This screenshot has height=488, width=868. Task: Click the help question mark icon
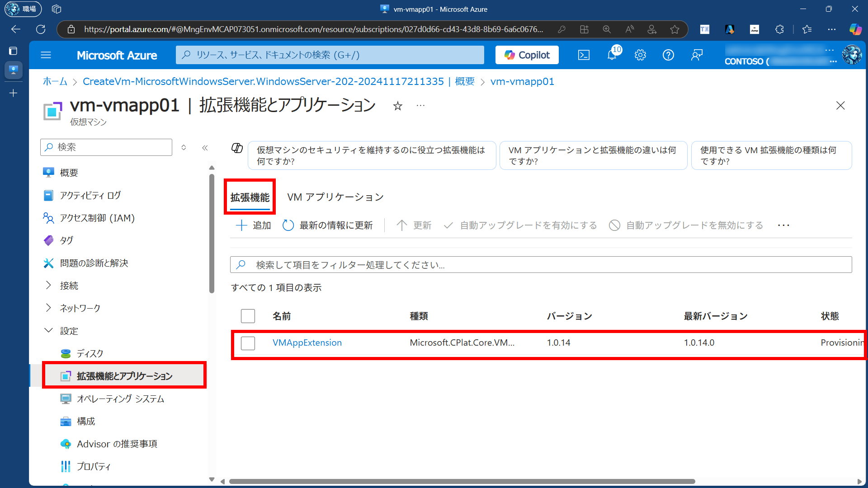coord(668,55)
